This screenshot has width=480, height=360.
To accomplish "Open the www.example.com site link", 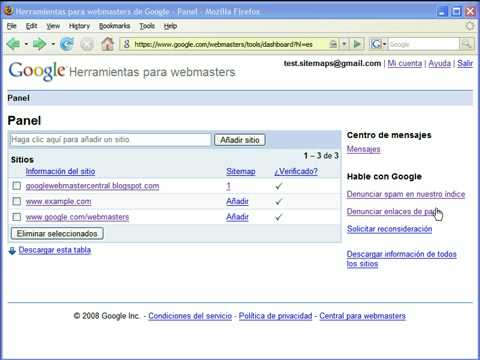I will coord(58,201).
